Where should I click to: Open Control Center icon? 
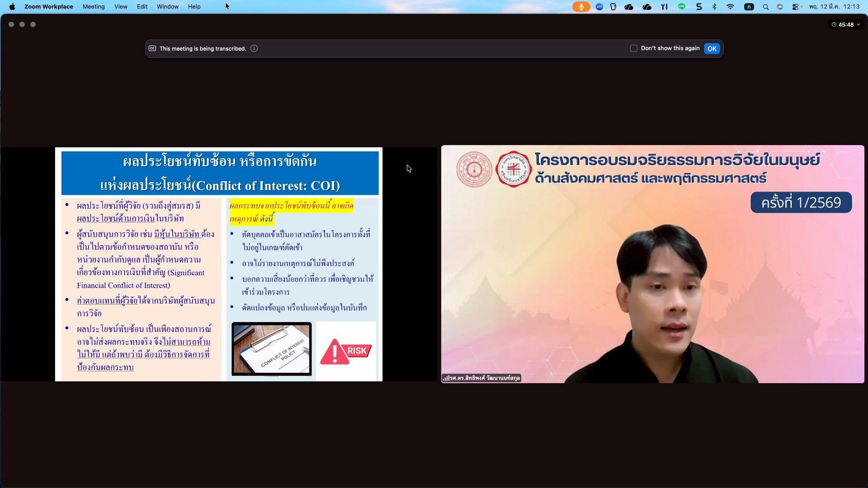(795, 7)
